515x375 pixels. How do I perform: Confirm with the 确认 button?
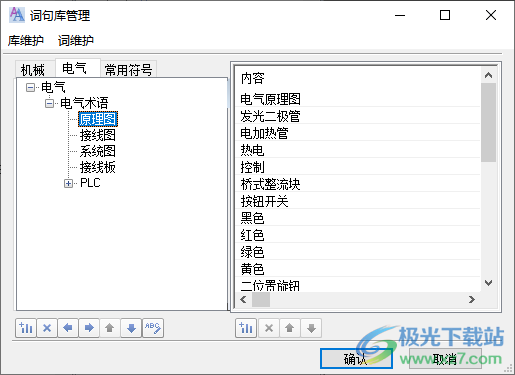point(356,359)
